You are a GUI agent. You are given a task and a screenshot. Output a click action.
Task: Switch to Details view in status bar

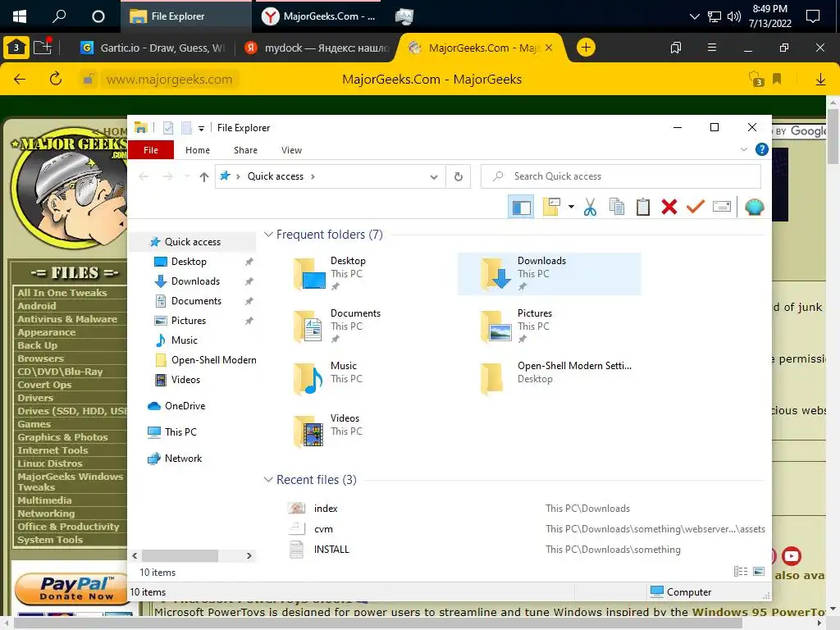click(x=741, y=572)
